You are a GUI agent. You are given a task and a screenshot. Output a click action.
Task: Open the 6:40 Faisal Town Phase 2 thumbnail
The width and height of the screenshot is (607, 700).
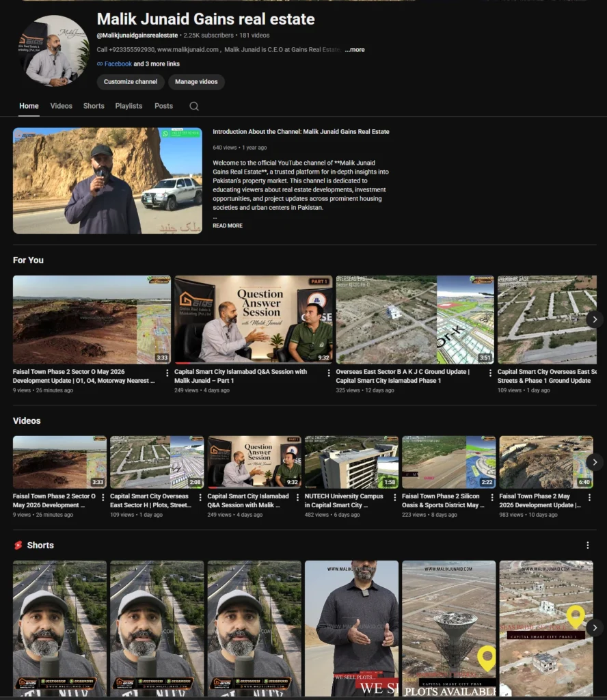(x=546, y=462)
